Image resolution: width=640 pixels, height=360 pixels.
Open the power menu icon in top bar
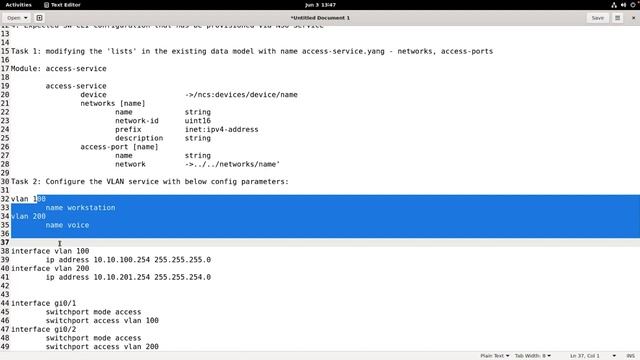point(633,5)
